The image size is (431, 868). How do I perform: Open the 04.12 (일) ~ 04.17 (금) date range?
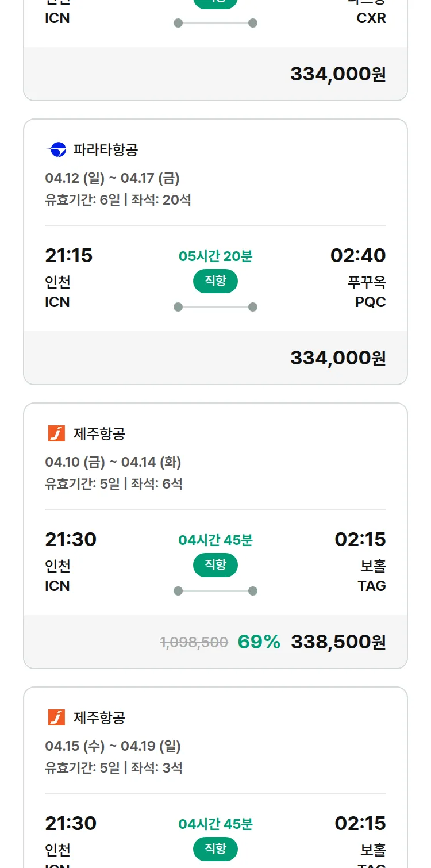pyautogui.click(x=112, y=178)
